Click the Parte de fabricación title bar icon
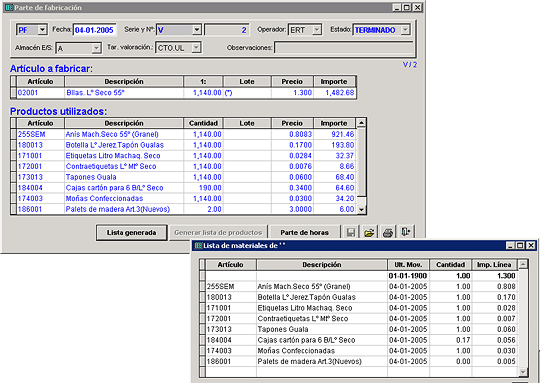Image resolution: width=540 pixels, height=383 pixels. tap(9, 7)
